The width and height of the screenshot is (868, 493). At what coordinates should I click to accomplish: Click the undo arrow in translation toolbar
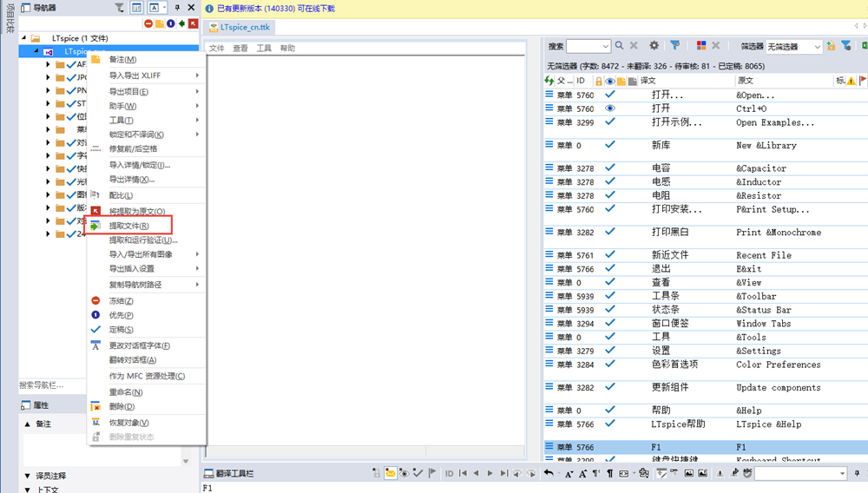tap(549, 473)
